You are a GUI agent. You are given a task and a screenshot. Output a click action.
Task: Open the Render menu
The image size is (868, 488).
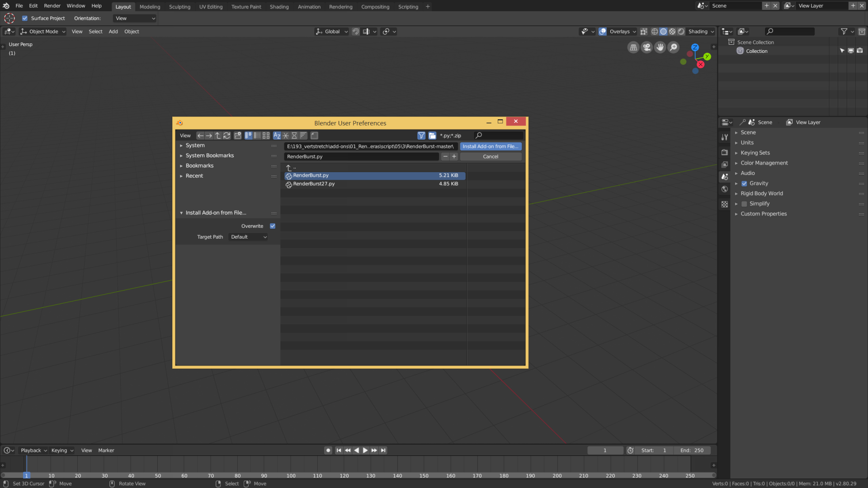coord(52,6)
